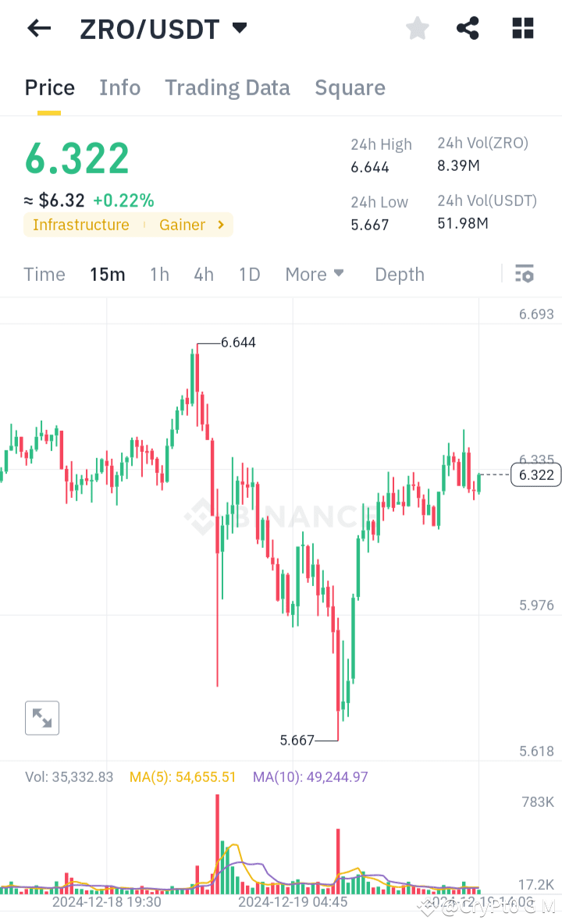This screenshot has width=562, height=924.
Task: Open chart settings with the indicator icon
Action: click(524, 274)
